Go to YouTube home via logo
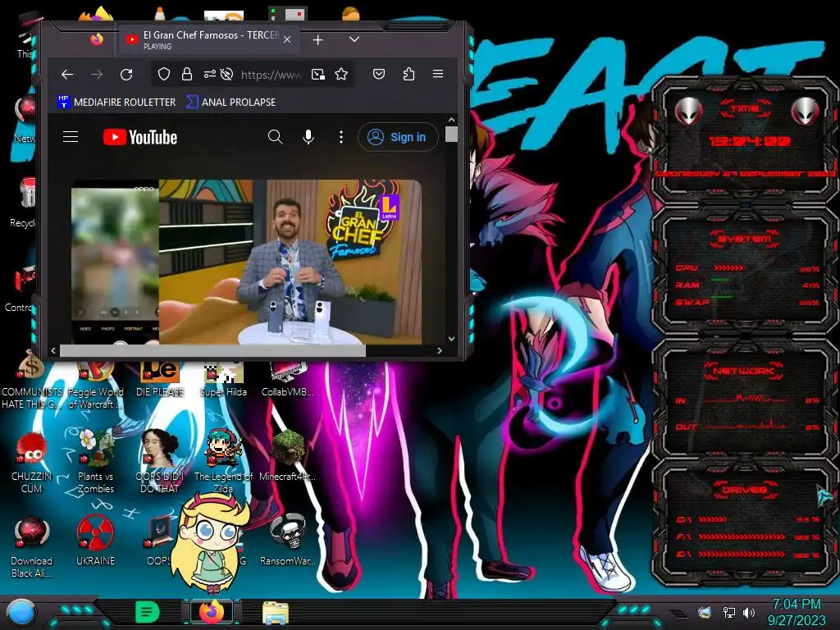Viewport: 840px width, 630px height. 140,137
